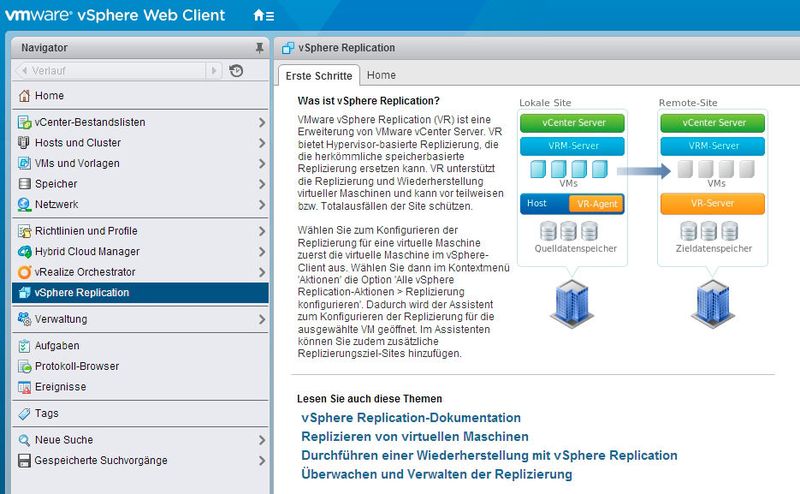This screenshot has width=800, height=494.
Task: Open the history clock icon
Action: [x=236, y=70]
